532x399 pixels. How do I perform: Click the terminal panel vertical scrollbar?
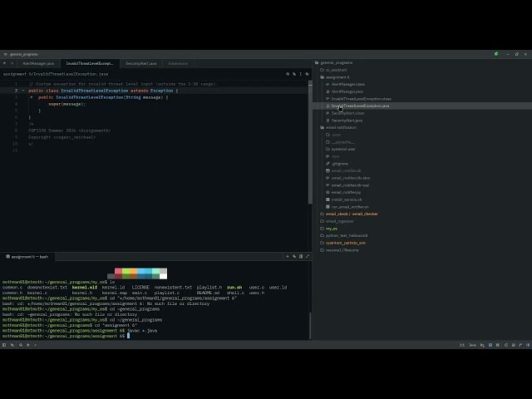310,325
